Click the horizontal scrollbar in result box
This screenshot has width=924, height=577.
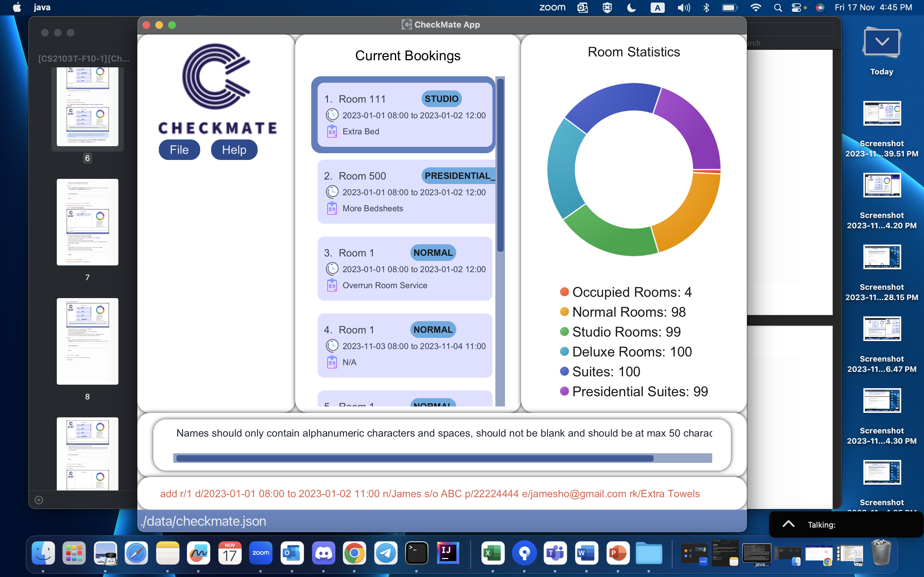pyautogui.click(x=415, y=458)
